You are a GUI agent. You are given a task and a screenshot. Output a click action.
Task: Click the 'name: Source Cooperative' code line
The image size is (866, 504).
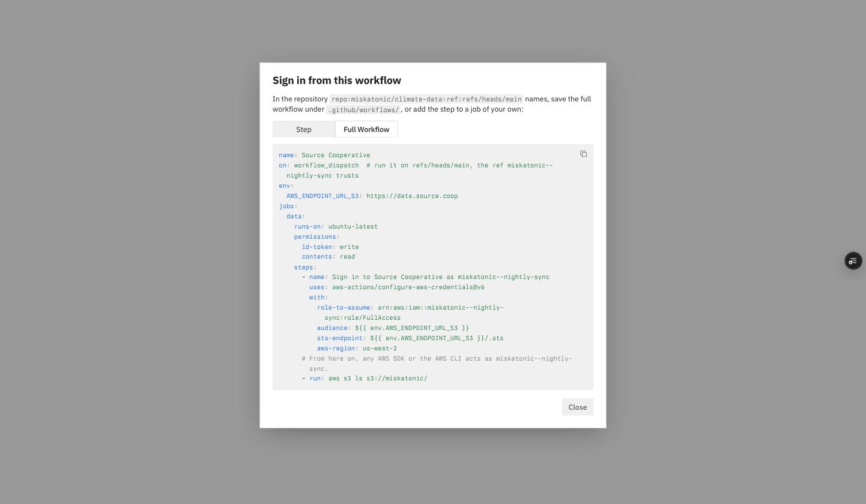[x=324, y=155]
